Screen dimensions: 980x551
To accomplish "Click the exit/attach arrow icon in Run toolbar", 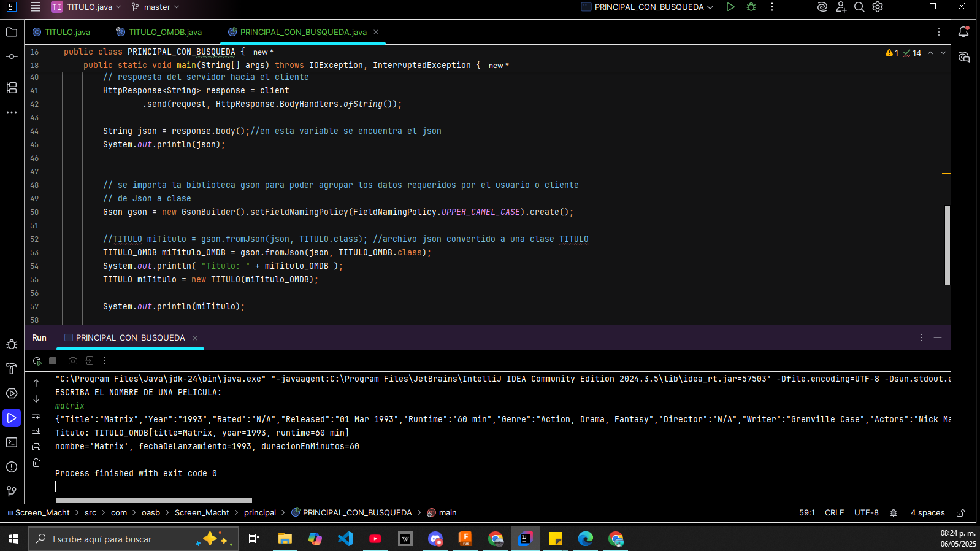I will point(90,361).
